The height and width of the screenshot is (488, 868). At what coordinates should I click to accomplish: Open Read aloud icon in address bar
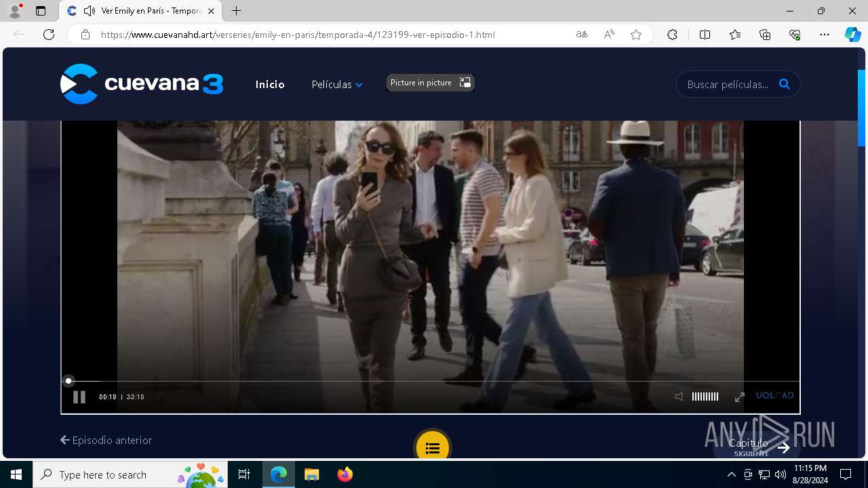tap(609, 35)
